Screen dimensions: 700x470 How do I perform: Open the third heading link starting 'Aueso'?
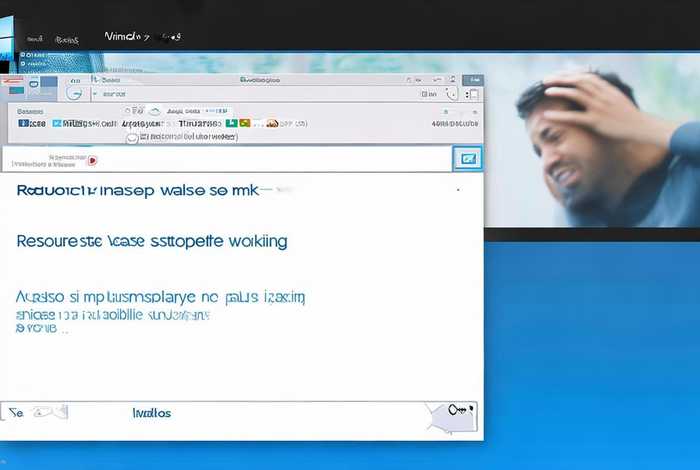[x=160, y=297]
